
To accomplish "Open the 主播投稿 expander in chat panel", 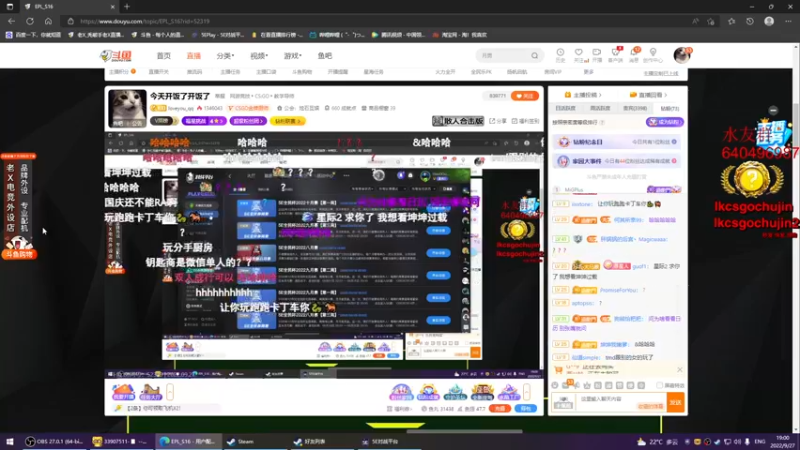I will 583,95.
